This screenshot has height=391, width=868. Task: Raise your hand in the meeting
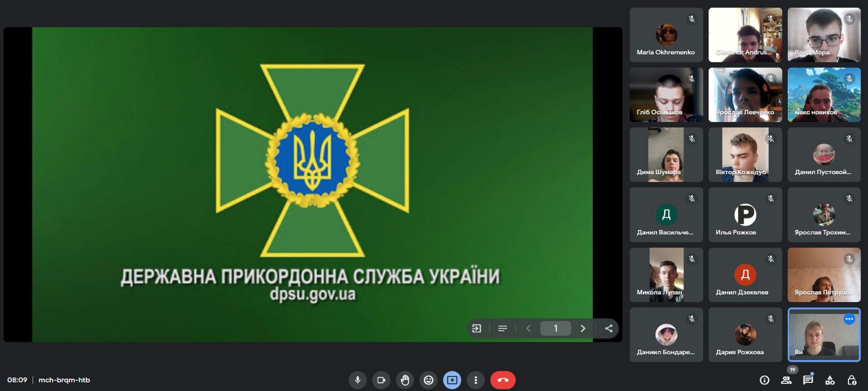pos(405,380)
